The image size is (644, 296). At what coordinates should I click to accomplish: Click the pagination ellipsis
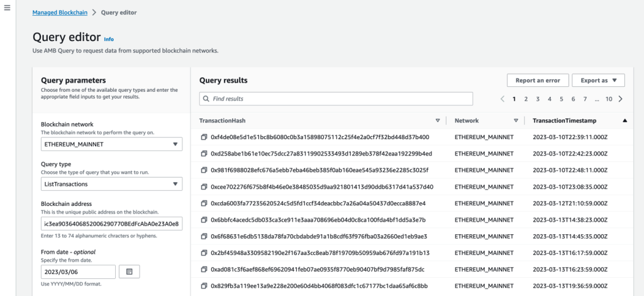(597, 99)
